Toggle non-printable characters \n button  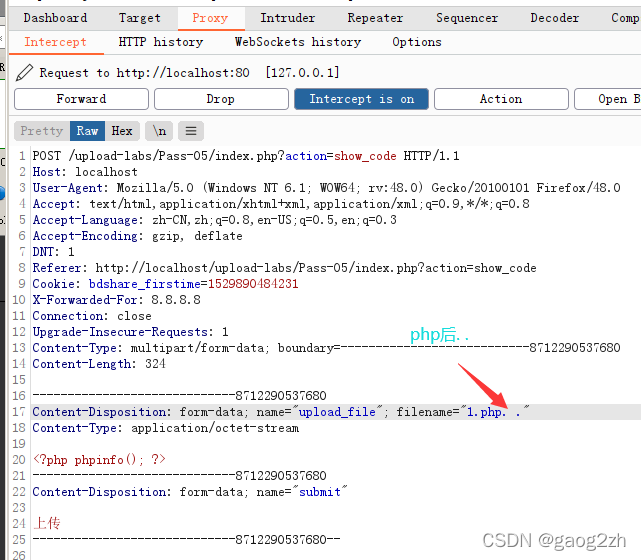[x=159, y=131]
